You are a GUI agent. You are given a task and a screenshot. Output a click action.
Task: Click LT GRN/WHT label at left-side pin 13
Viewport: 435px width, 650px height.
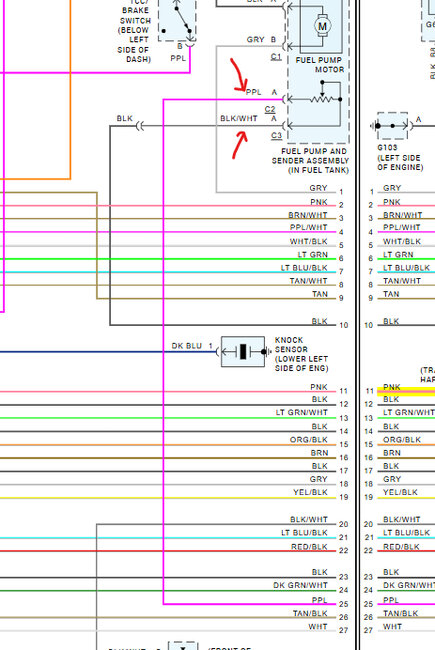pyautogui.click(x=302, y=412)
